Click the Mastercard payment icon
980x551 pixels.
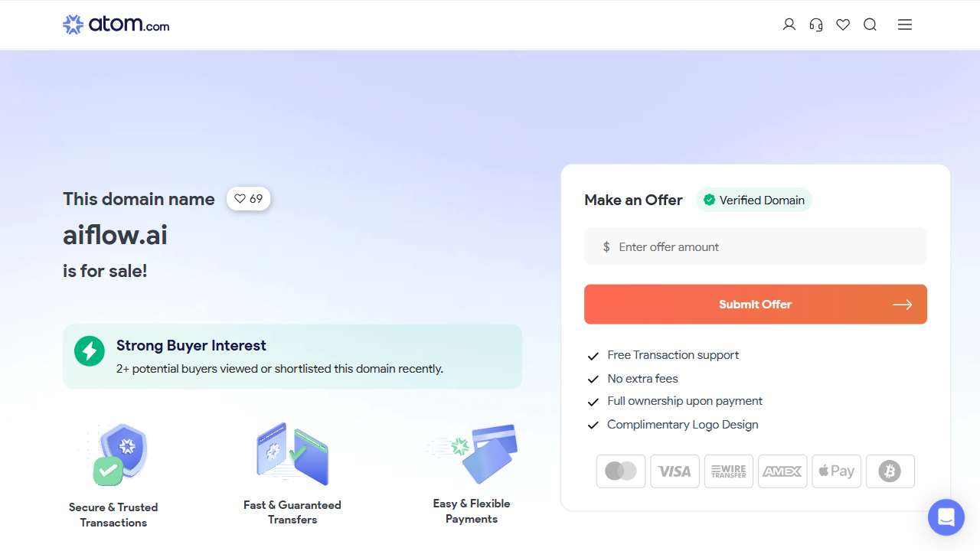click(621, 471)
